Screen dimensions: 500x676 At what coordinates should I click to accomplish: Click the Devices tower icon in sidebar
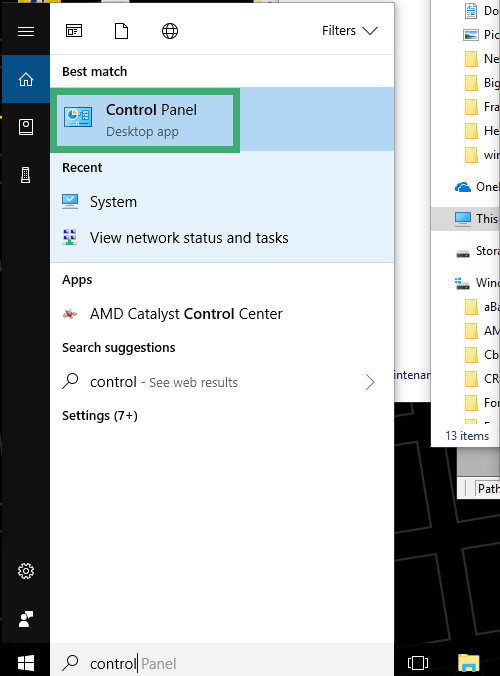pos(26,175)
